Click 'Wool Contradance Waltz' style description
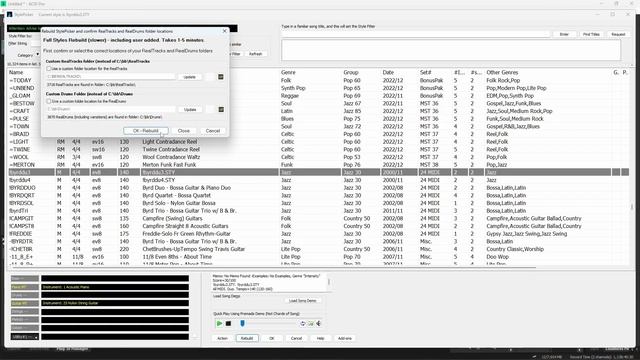 171,157
